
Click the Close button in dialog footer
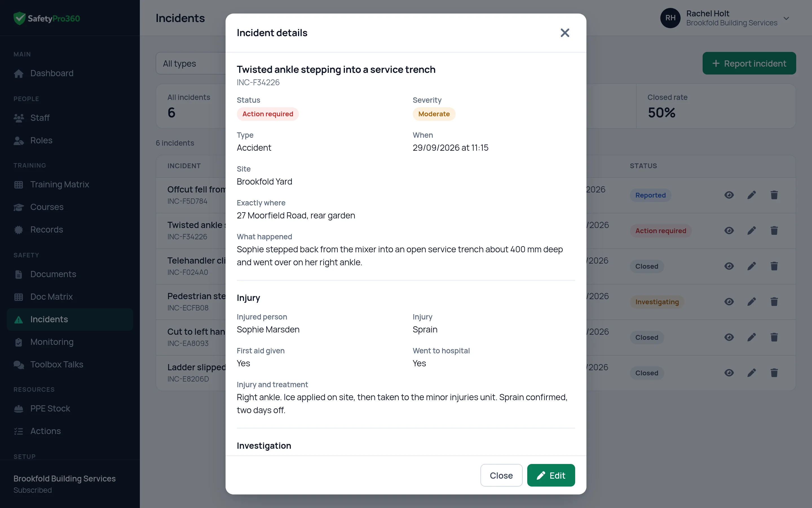coord(501,475)
